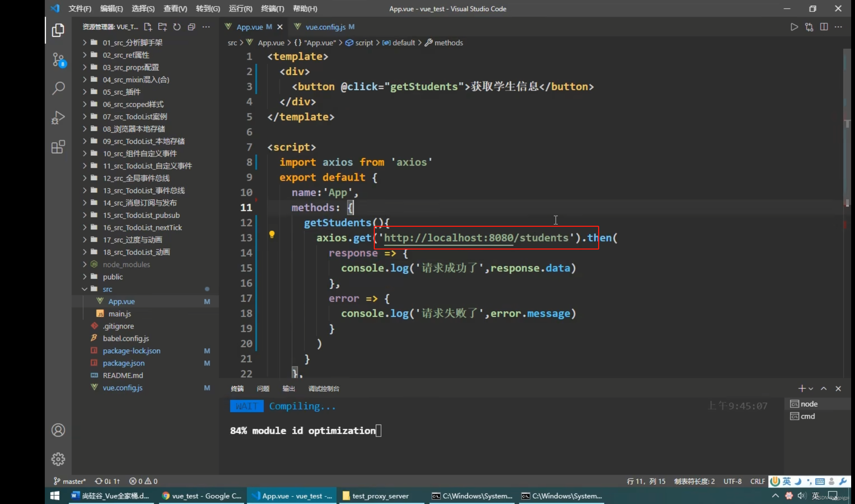The image size is (855, 504).
Task: Click the methods breadcrumb item
Action: (444, 43)
